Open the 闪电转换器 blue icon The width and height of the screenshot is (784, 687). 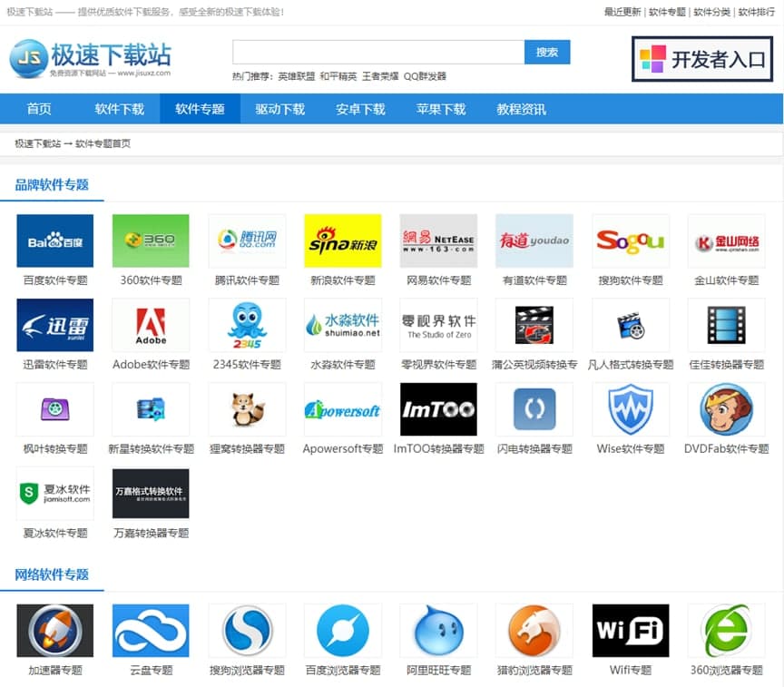[534, 409]
